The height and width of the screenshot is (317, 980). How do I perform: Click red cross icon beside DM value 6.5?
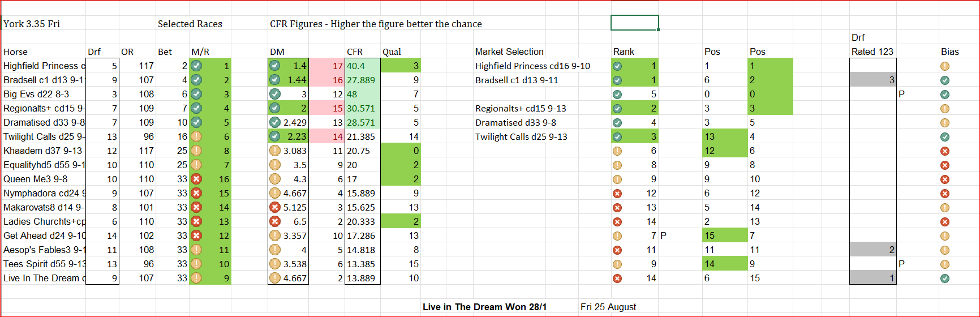(275, 221)
